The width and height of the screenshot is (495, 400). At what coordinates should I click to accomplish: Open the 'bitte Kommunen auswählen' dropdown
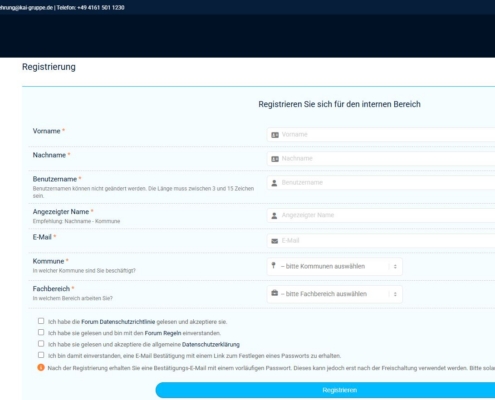point(335,266)
